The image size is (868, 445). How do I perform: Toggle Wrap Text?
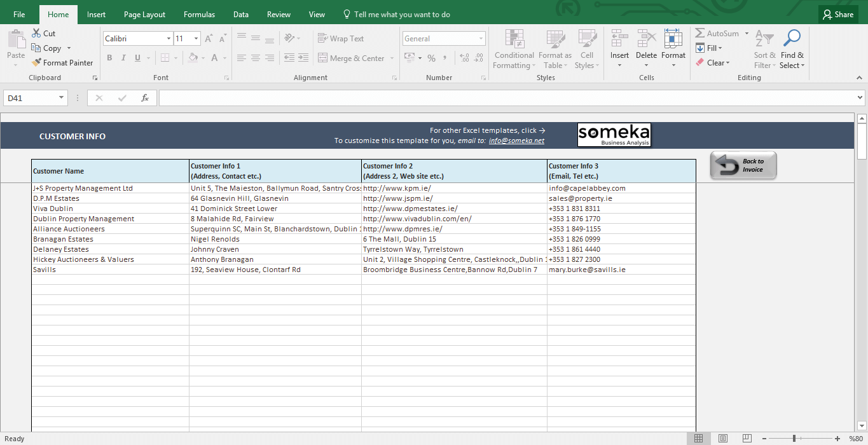tap(341, 39)
